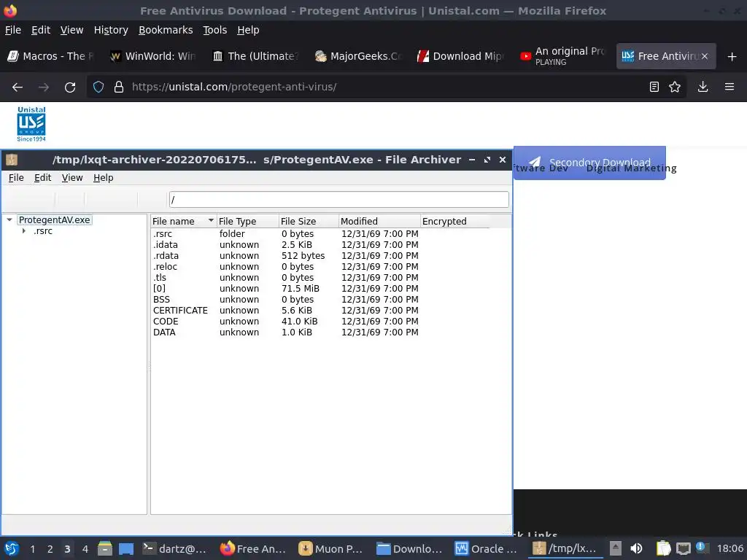Click the Unistal logo on the webpage
The width and height of the screenshot is (747, 560).
[31, 124]
